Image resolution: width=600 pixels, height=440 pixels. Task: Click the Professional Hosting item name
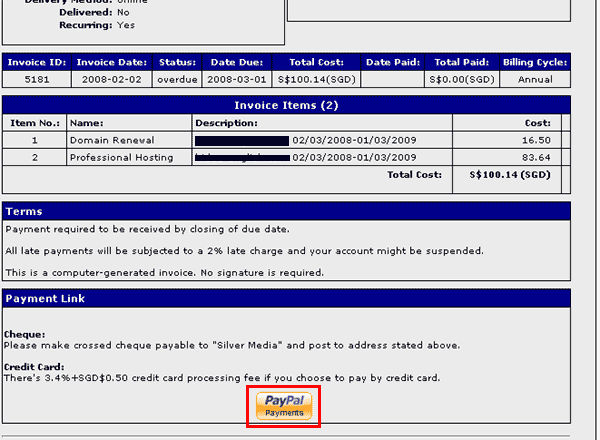click(122, 158)
